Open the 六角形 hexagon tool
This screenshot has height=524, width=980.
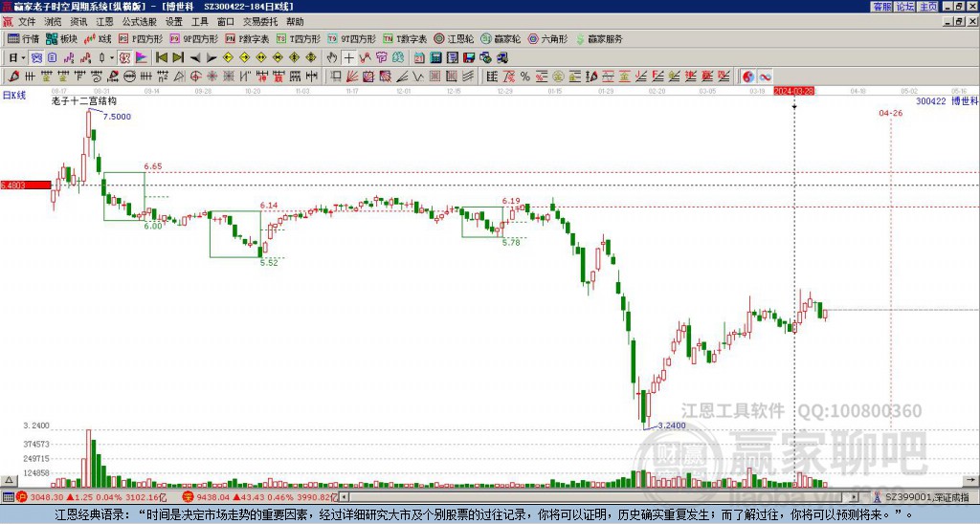pos(547,38)
